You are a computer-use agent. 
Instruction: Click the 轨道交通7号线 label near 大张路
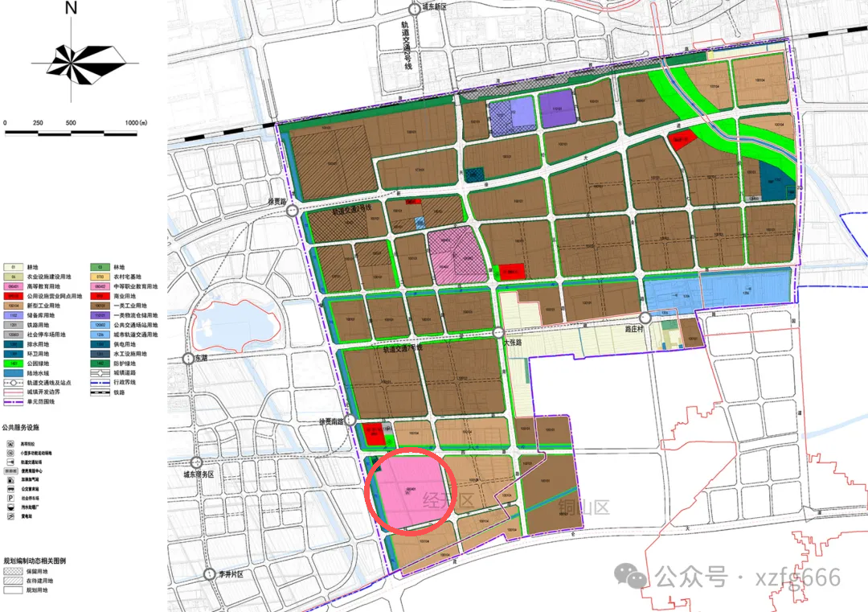click(403, 348)
